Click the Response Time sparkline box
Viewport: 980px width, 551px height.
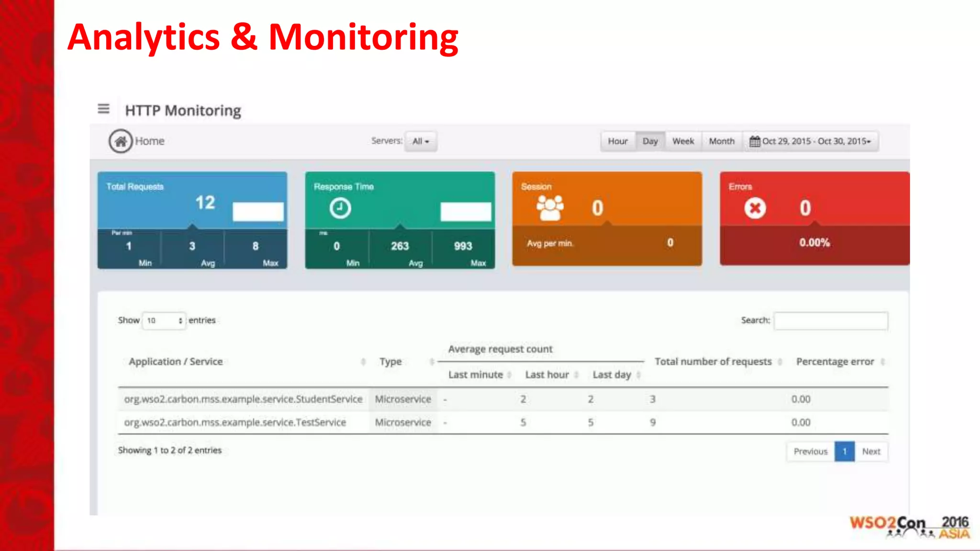pyautogui.click(x=466, y=211)
